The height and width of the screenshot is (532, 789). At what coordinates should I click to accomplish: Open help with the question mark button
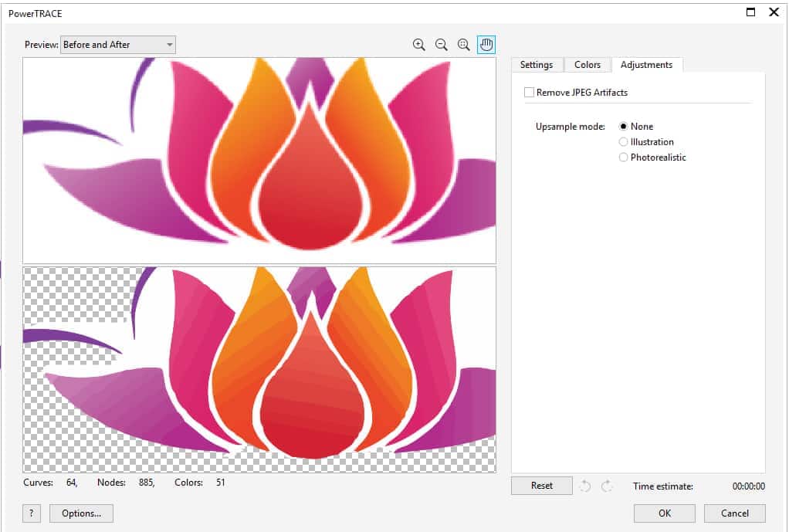pos(32,513)
